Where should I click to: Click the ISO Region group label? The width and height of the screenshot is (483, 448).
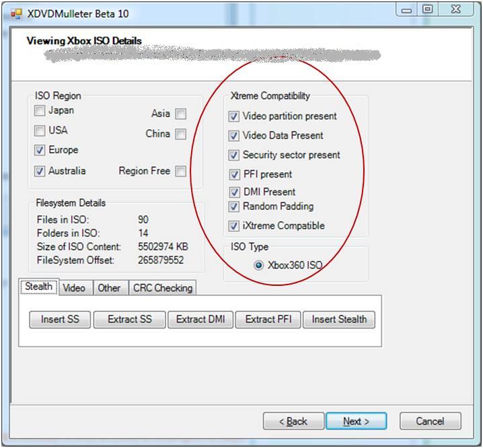58,96
